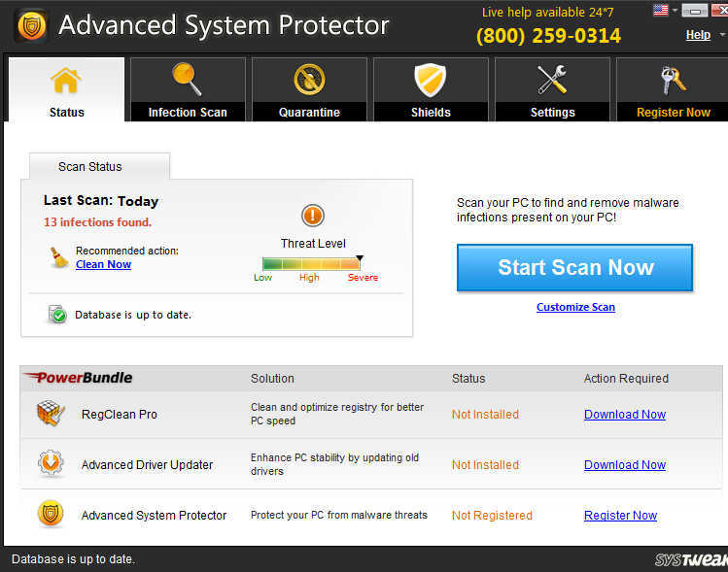728x572 pixels.
Task: Switch to the Status tab
Action: 66,89
